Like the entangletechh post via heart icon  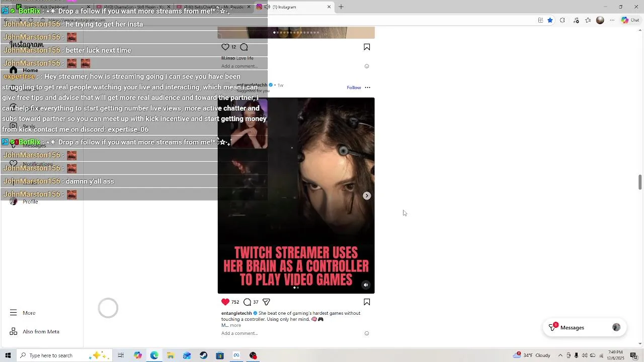pyautogui.click(x=225, y=302)
